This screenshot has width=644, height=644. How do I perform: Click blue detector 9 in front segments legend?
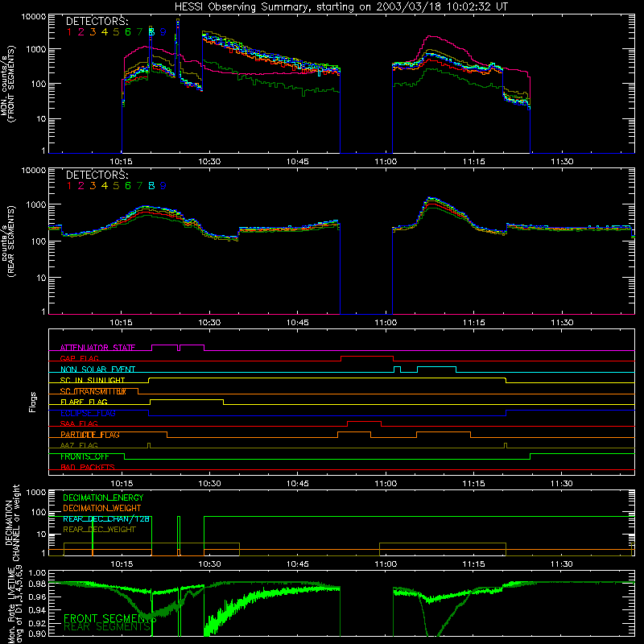(x=163, y=32)
